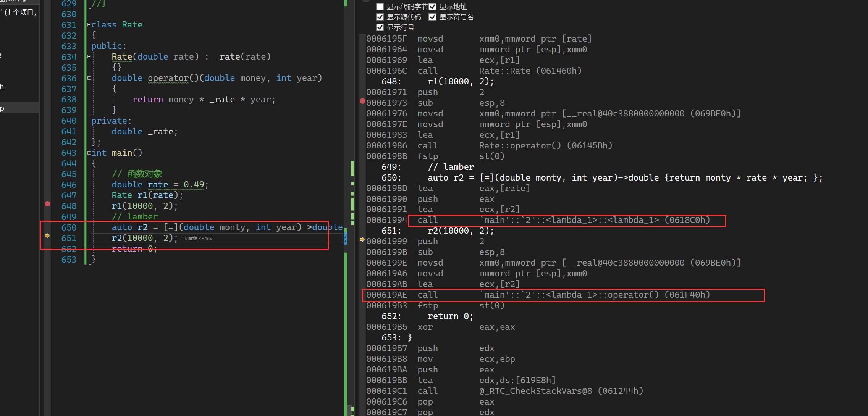Click 'fstp st(0)' at address 0006198B

[x=435, y=156]
